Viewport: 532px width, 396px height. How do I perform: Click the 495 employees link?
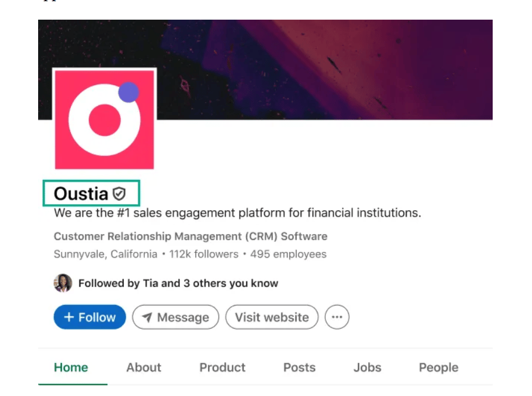click(288, 254)
